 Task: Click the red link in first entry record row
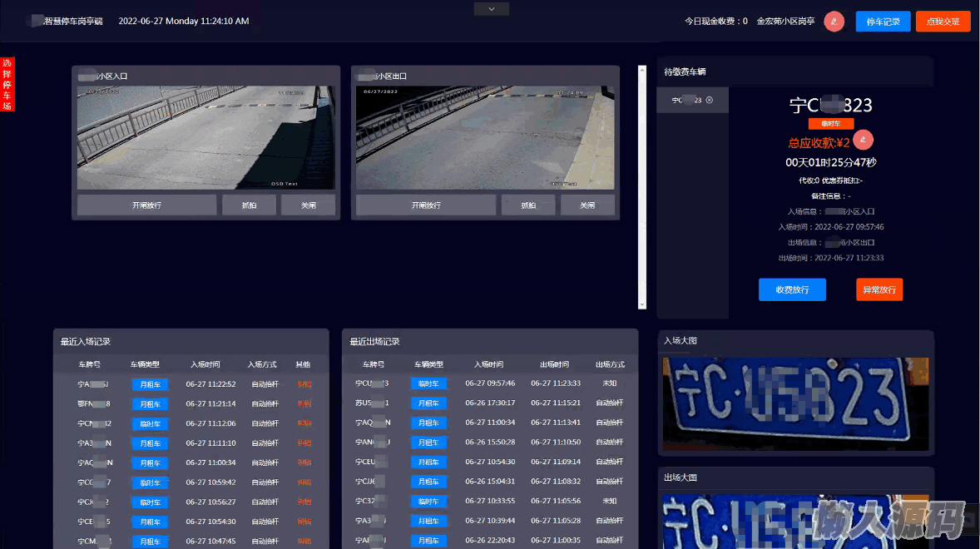(x=304, y=384)
